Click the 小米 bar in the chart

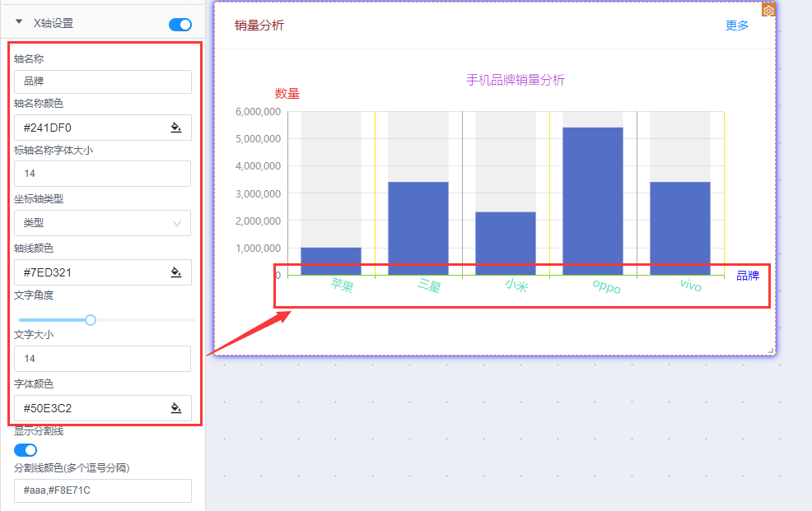point(506,243)
